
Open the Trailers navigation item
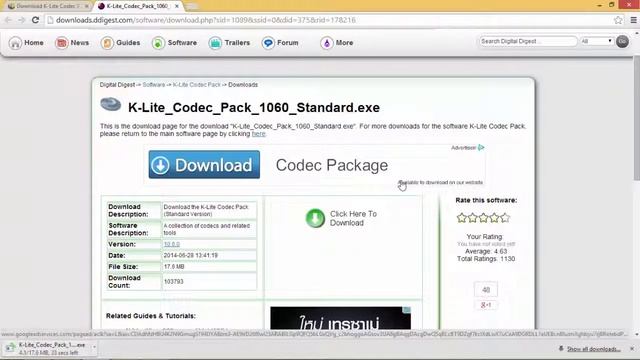[229, 42]
